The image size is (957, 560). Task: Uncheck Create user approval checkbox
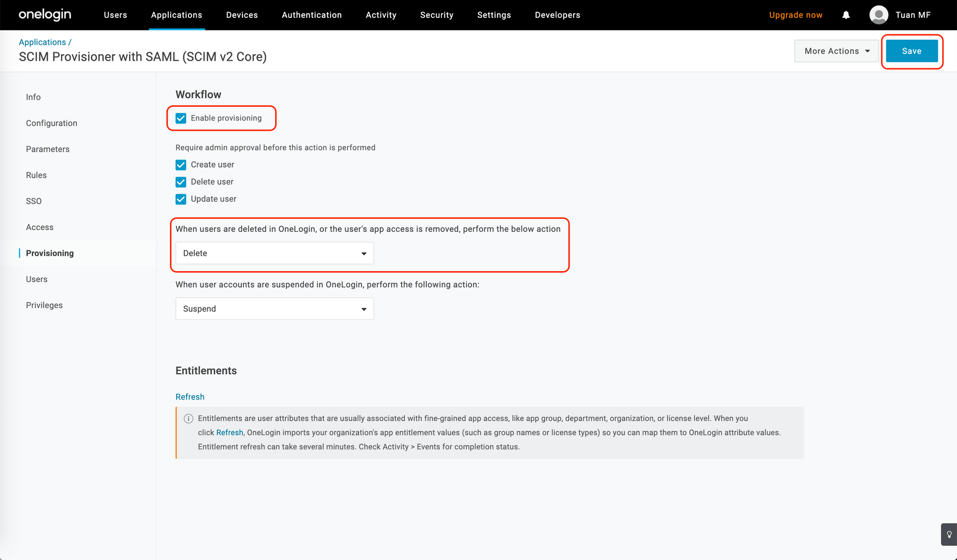(x=181, y=165)
